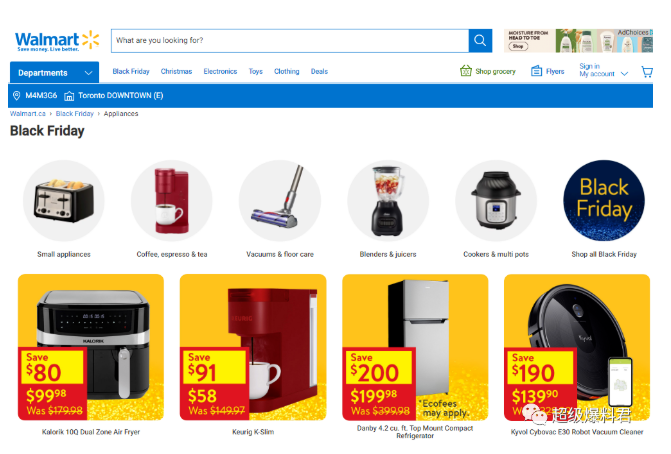Click the Black Friday breadcrumb link
The width and height of the screenshot is (671, 454).
click(74, 114)
